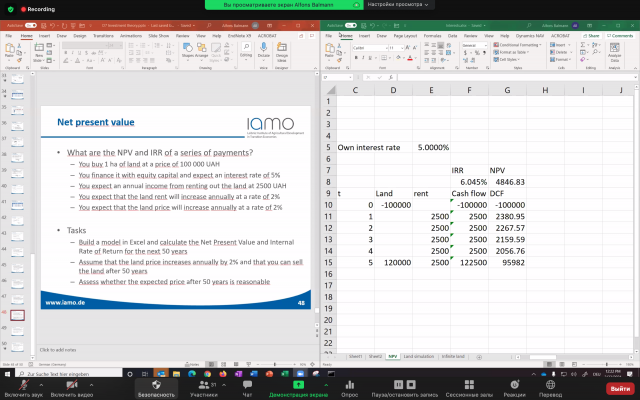Open the Zoom chat panel
Viewport: 640px width, 400px height.
point(246,384)
